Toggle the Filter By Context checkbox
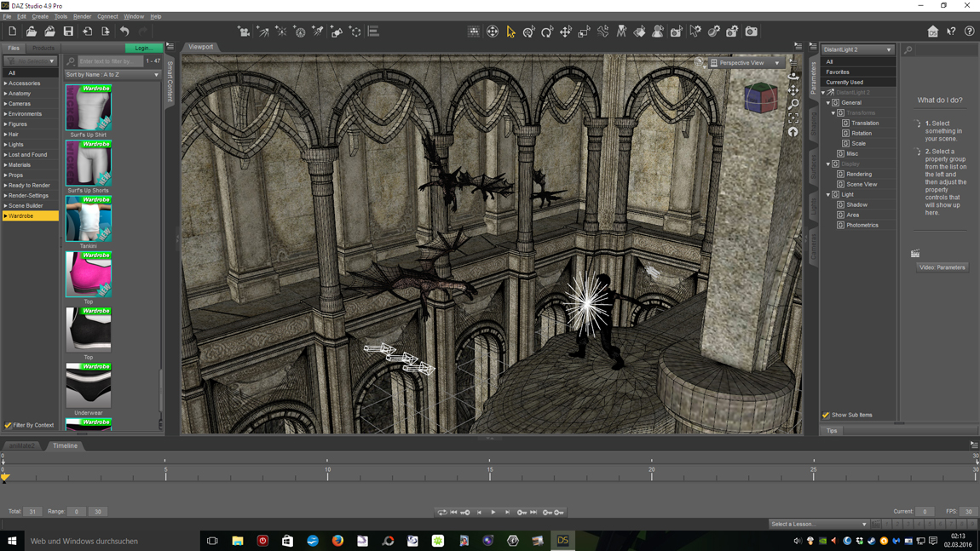The image size is (980, 551). [x=9, y=426]
